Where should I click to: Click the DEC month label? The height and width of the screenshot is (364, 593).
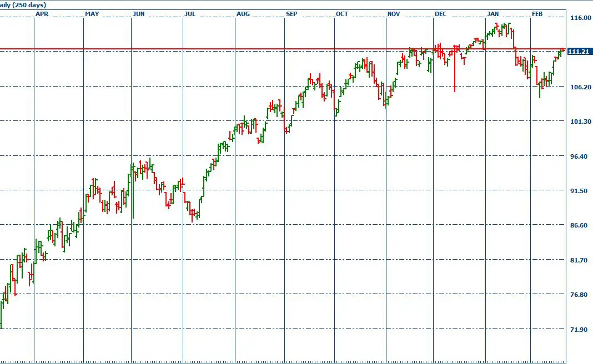441,14
